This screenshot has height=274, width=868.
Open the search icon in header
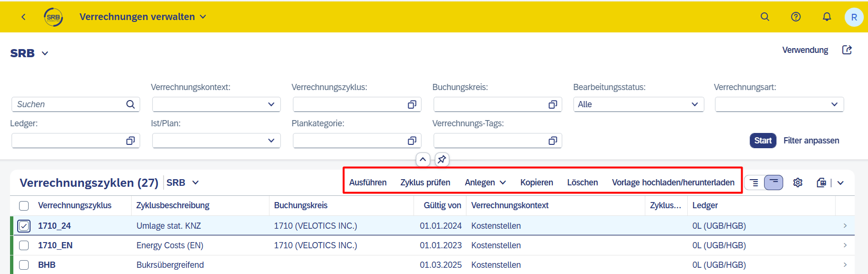point(765,17)
